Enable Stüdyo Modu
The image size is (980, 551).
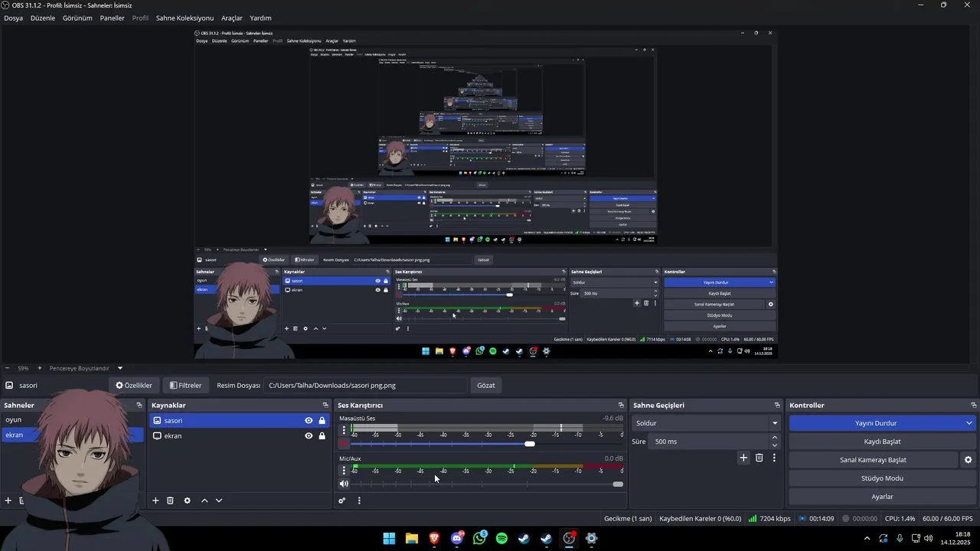point(882,478)
